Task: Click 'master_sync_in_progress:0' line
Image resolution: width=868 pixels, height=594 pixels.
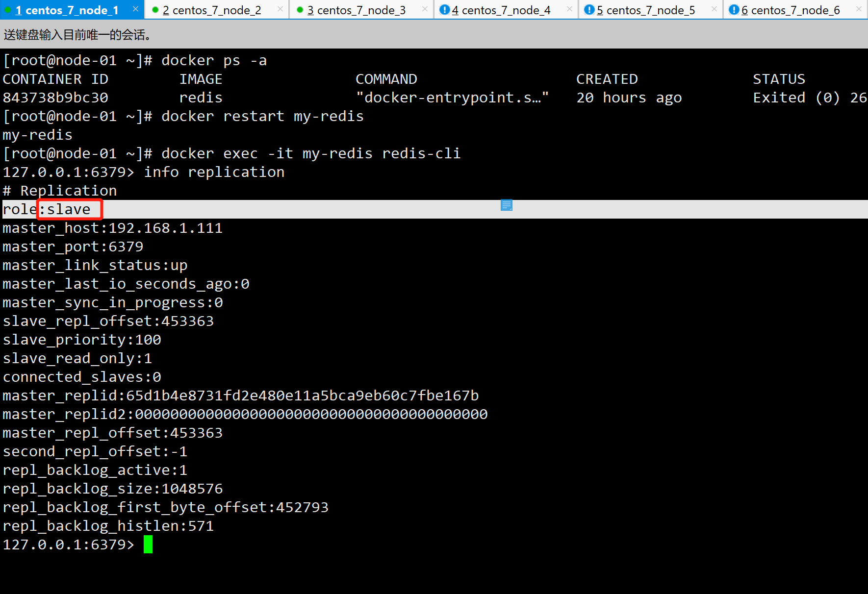Action: click(x=113, y=302)
